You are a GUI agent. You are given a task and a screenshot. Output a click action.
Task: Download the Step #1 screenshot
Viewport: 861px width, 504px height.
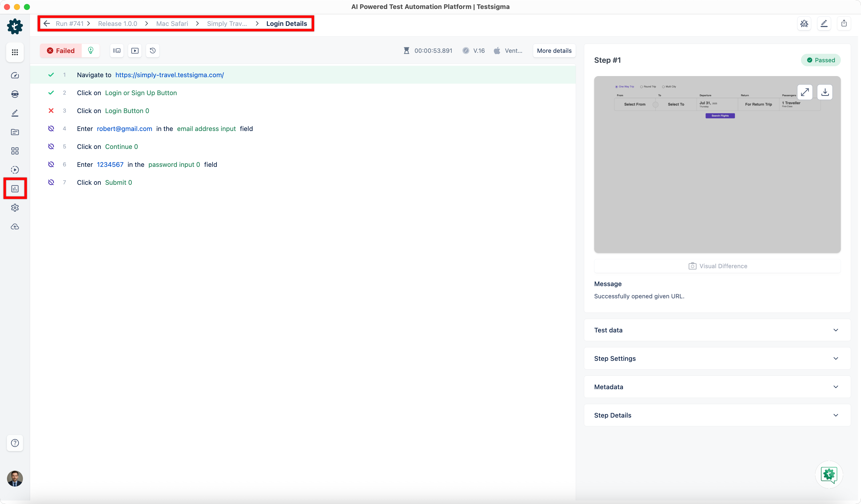[825, 92]
